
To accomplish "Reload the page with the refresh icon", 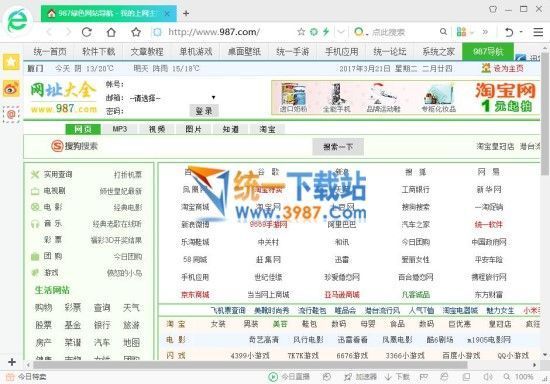I will (87, 32).
